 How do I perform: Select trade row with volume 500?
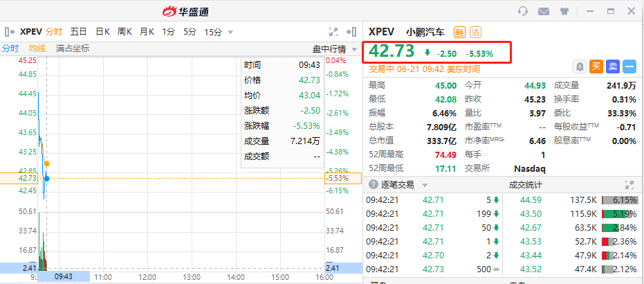click(432, 269)
